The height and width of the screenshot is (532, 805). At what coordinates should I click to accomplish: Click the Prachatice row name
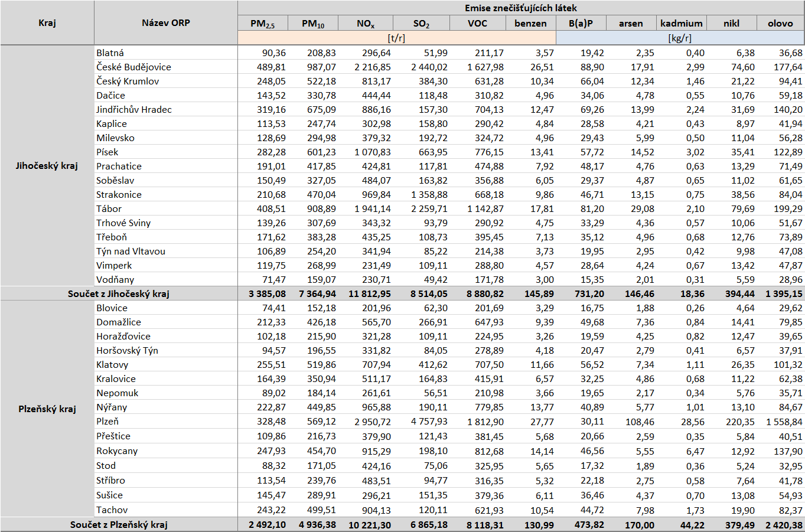pos(119,167)
